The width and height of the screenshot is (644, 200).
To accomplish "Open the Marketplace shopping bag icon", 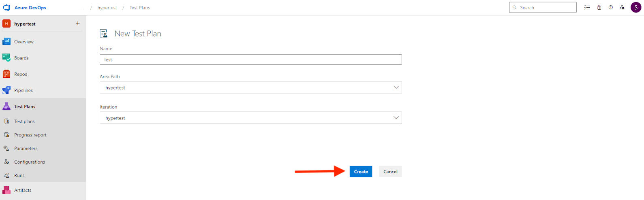I will pos(599,8).
